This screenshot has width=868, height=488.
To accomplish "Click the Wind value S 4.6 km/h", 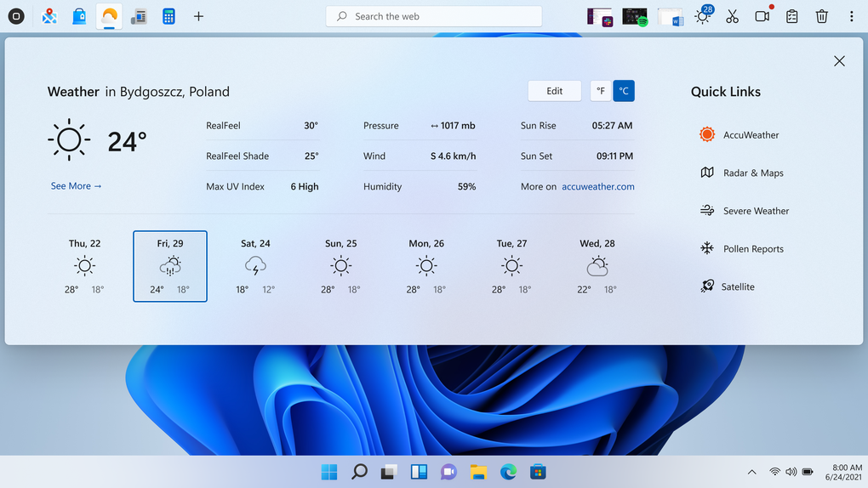I will [453, 156].
